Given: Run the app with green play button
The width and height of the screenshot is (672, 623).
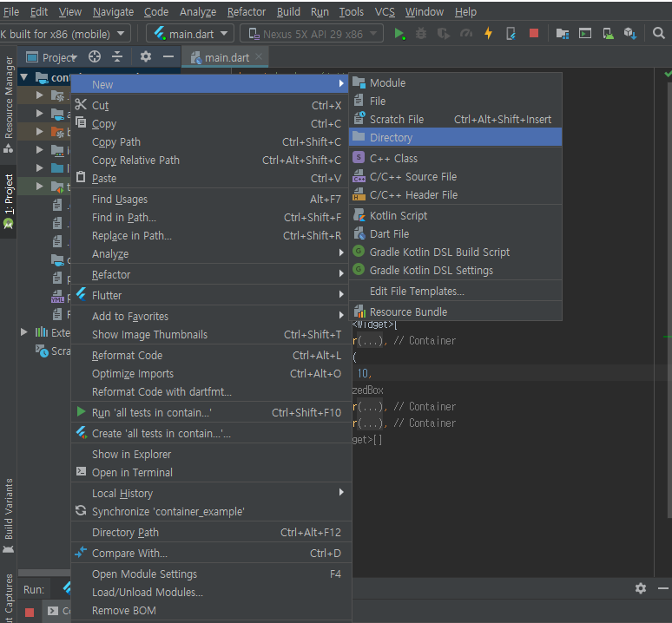Looking at the screenshot, I should tap(399, 33).
